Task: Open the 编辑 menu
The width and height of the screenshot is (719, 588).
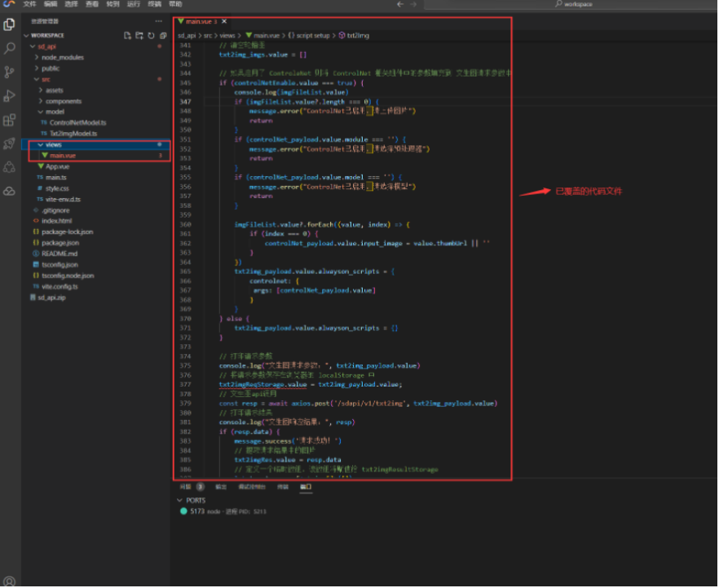Action: pos(51,3)
